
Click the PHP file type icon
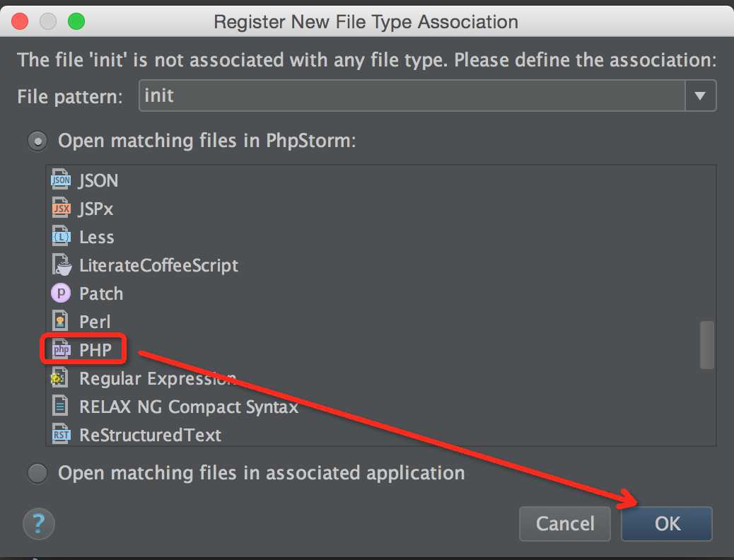point(62,350)
